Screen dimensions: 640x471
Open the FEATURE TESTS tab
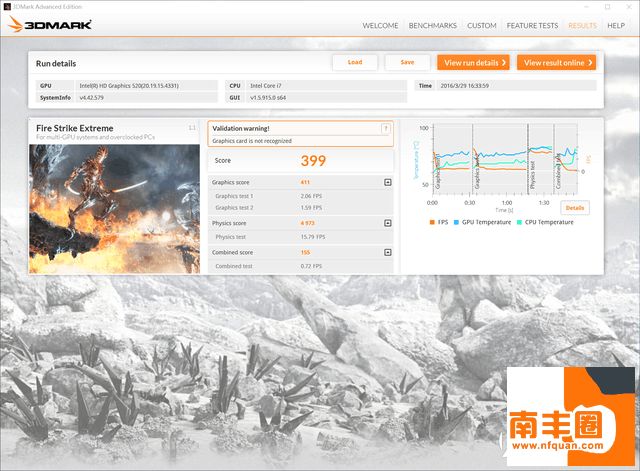531,25
